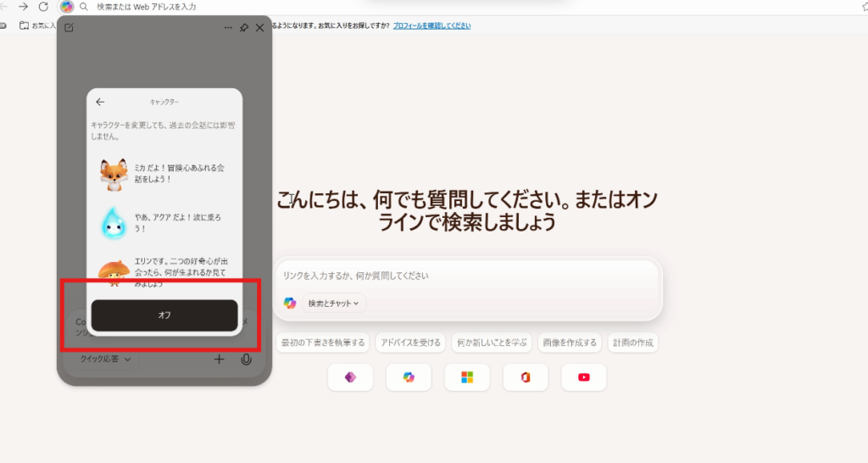Open the クイック応答 mode dropdown
868x463 pixels.
point(106,360)
